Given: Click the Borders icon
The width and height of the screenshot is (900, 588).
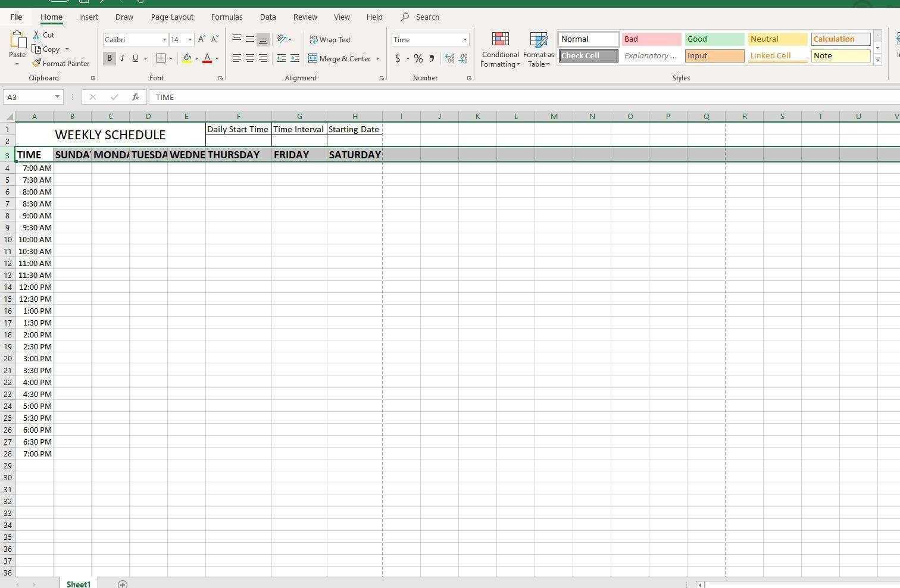Looking at the screenshot, I should click(161, 58).
